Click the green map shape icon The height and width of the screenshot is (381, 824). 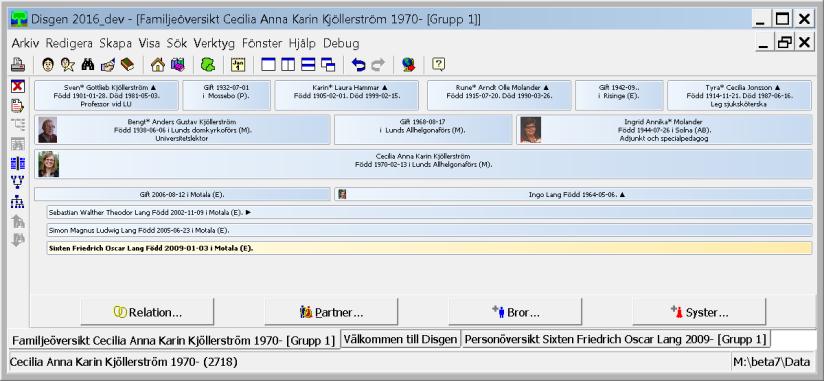208,65
